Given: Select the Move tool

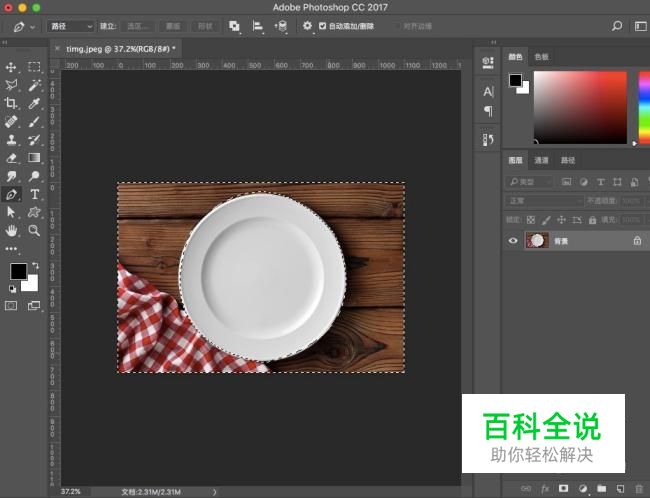Looking at the screenshot, I should (11, 67).
